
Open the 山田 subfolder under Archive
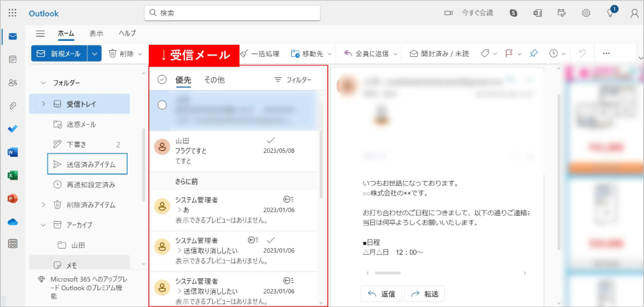coord(79,245)
